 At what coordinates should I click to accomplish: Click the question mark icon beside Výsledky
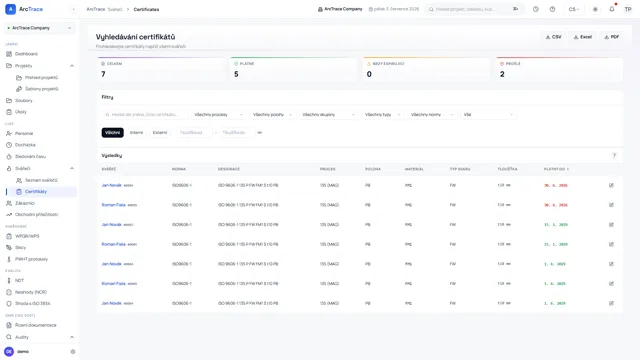tap(614, 155)
